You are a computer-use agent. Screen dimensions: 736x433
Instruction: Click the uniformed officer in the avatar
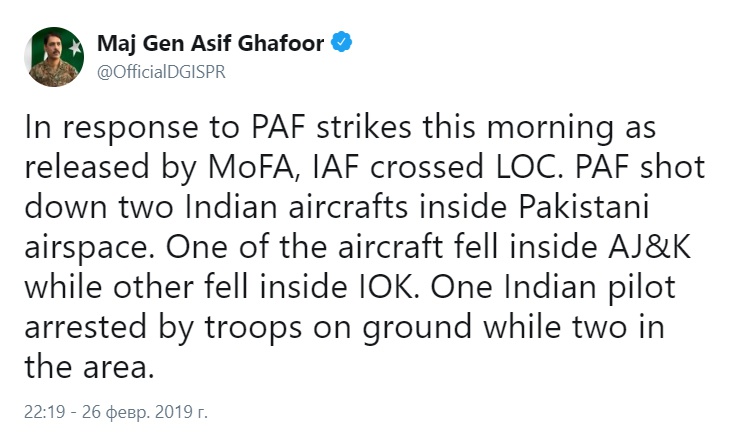52,61
